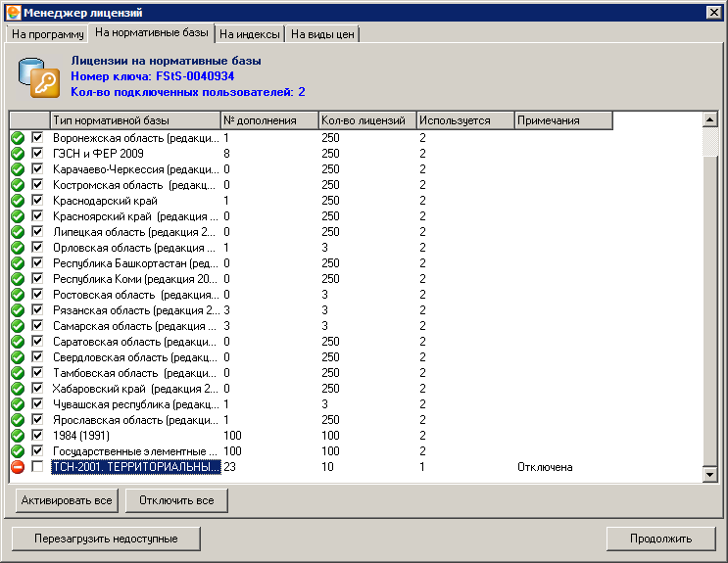Image resolution: width=728 pixels, height=563 pixels.
Task: Open the На индексы tab
Action: tap(249, 34)
